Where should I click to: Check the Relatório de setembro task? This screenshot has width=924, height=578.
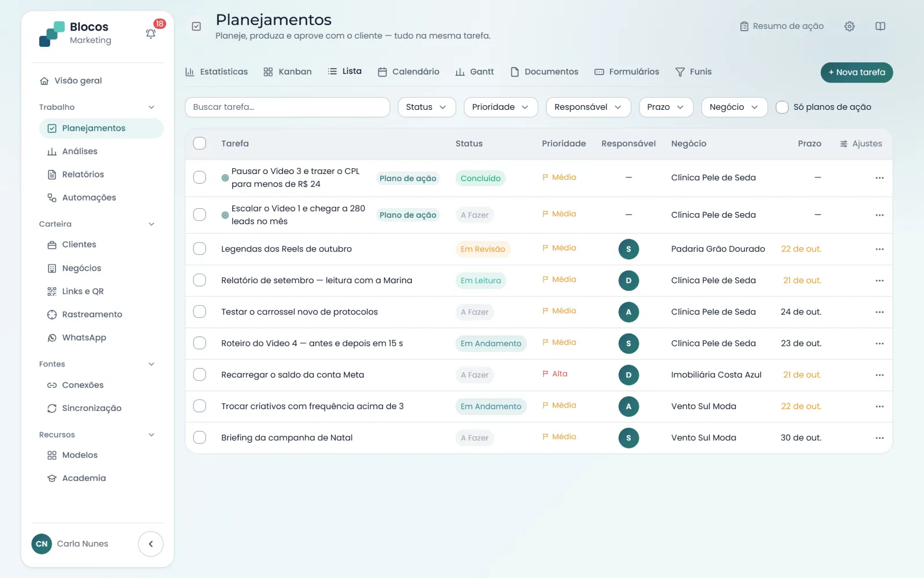tap(200, 280)
